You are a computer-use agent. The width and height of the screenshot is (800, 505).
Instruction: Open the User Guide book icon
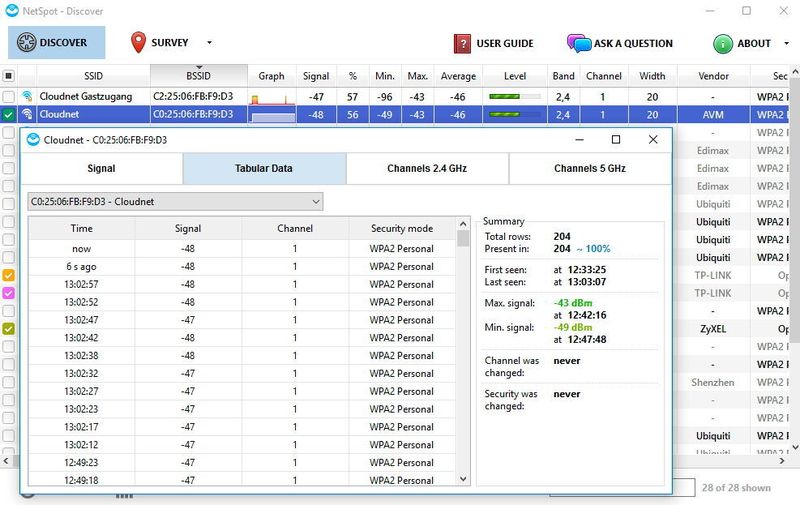(462, 44)
